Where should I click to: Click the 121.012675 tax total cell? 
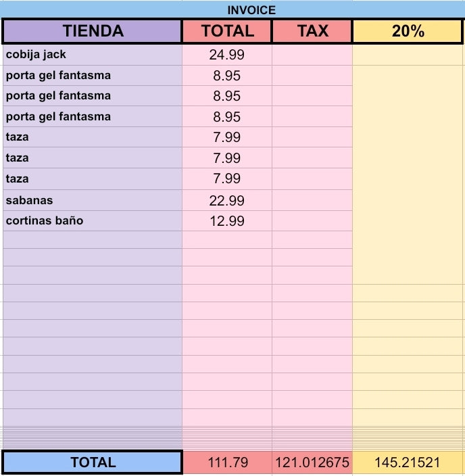(312, 462)
